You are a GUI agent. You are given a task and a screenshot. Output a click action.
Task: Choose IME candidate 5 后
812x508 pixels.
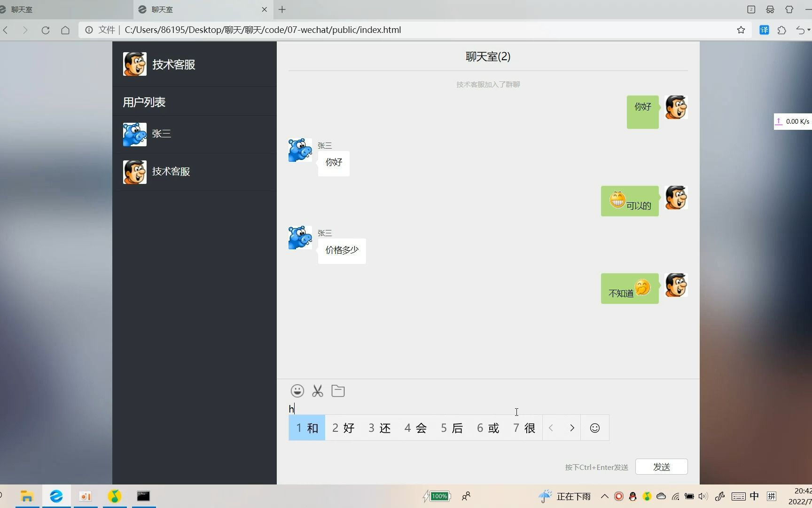pos(452,428)
